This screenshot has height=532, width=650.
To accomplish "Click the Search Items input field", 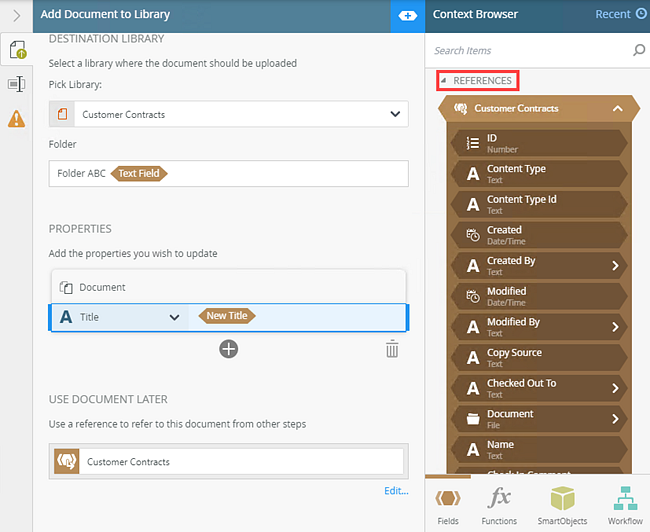I will pyautogui.click(x=530, y=50).
